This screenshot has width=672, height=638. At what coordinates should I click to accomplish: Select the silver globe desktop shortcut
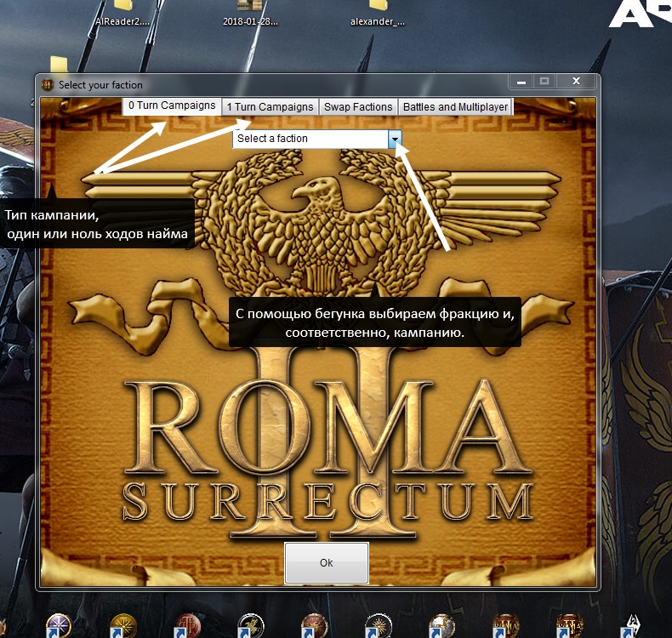coord(441,625)
